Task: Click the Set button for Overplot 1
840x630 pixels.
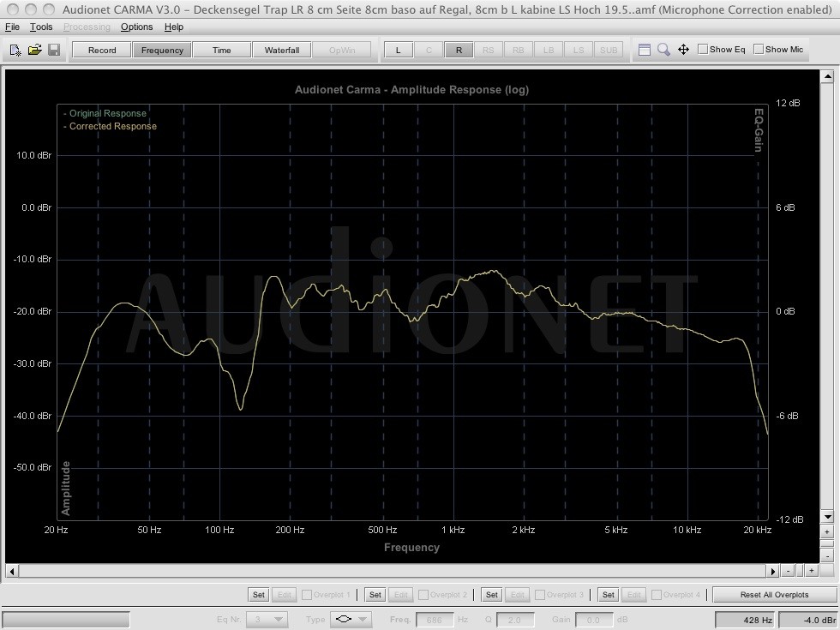Action: (258, 594)
